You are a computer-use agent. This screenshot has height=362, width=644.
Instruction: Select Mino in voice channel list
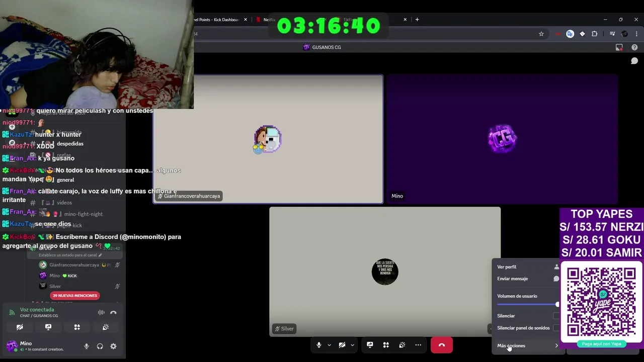click(54, 276)
